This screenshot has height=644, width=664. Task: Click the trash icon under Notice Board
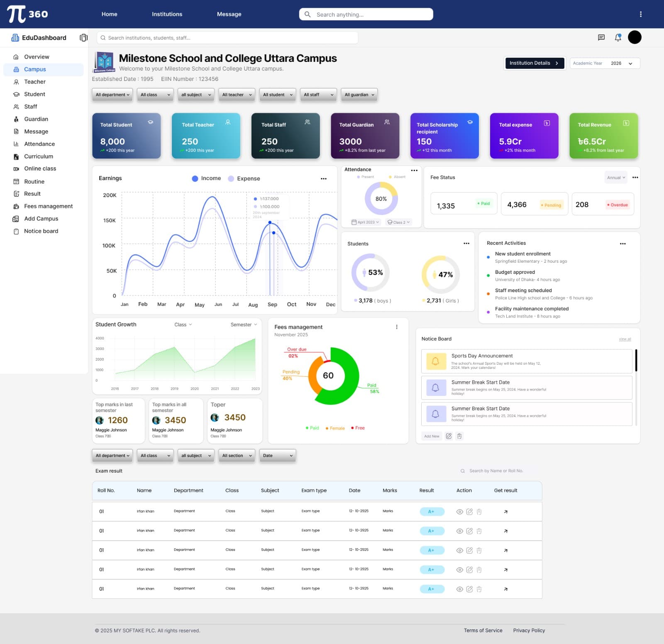459,436
